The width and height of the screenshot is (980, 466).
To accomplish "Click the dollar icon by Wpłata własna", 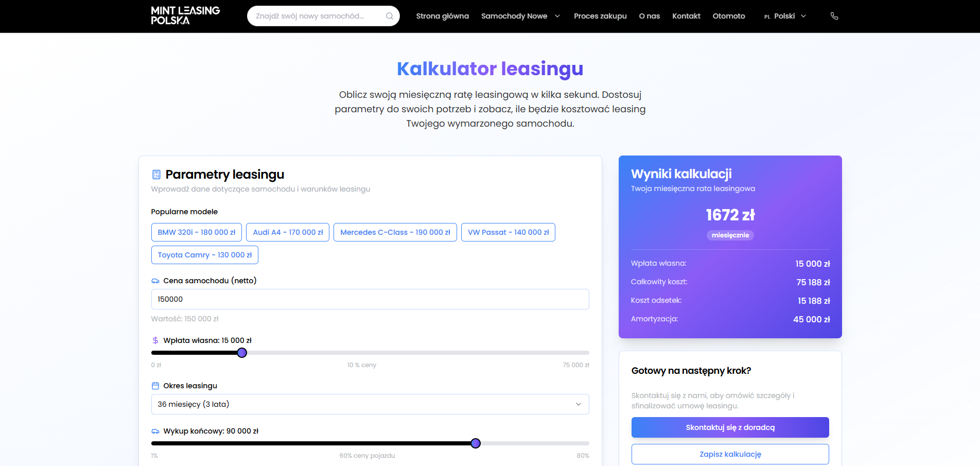I will pyautogui.click(x=155, y=340).
